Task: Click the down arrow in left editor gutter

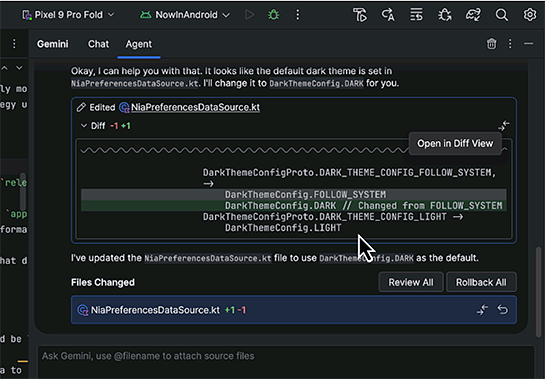Action: pos(19,68)
